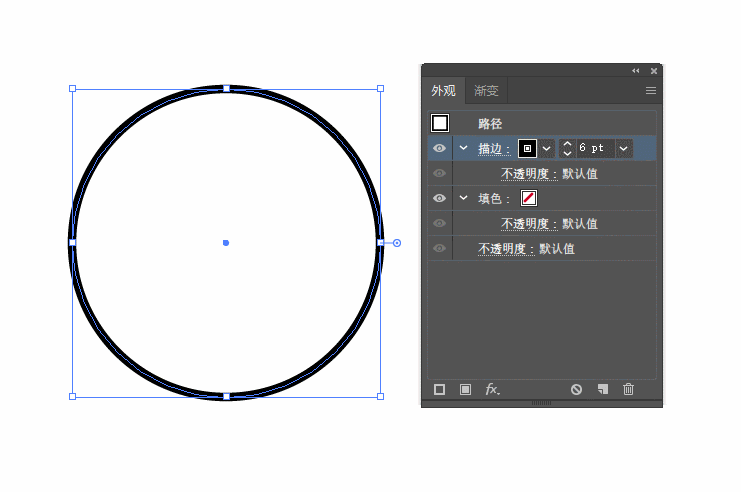This screenshot has width=741, height=492.
Task: Click the bottom-left bounding box handle
Action: pos(72,397)
